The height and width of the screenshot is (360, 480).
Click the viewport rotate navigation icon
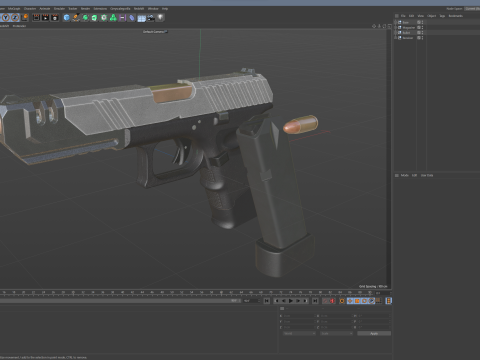click(x=384, y=26)
